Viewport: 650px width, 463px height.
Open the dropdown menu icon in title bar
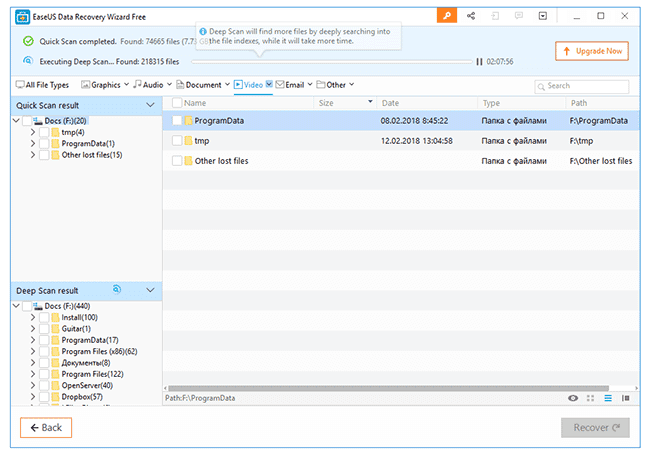543,16
